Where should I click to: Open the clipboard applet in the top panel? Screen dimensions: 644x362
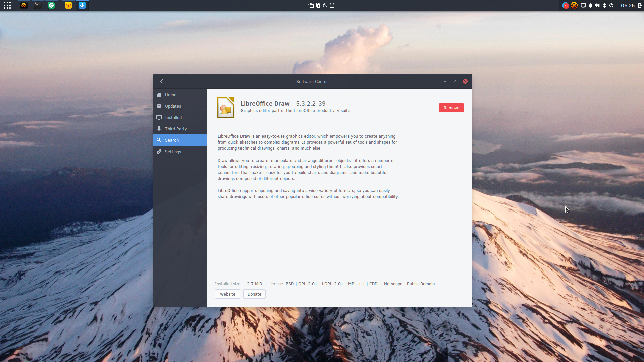click(x=318, y=5)
